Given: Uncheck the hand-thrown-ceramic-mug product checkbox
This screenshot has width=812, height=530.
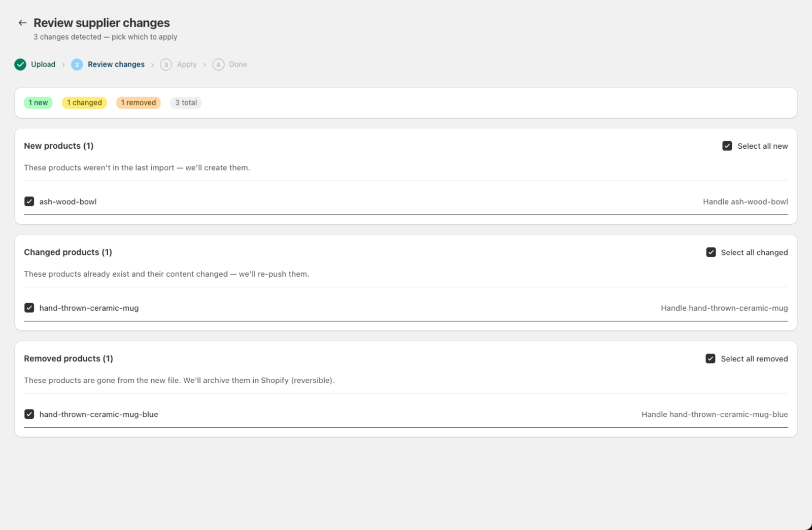Looking at the screenshot, I should tap(29, 308).
